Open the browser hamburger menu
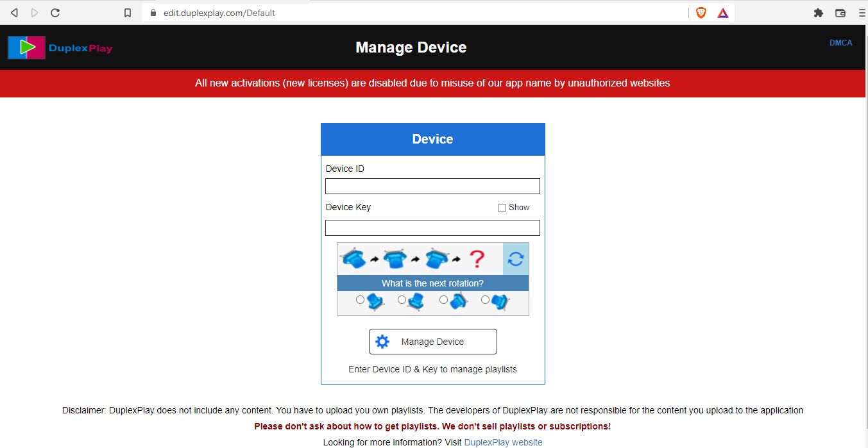The height and width of the screenshot is (448, 868). point(862,13)
